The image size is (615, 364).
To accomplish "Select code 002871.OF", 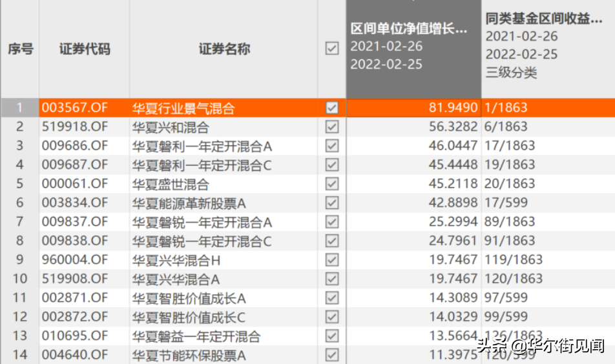I will [x=74, y=298].
